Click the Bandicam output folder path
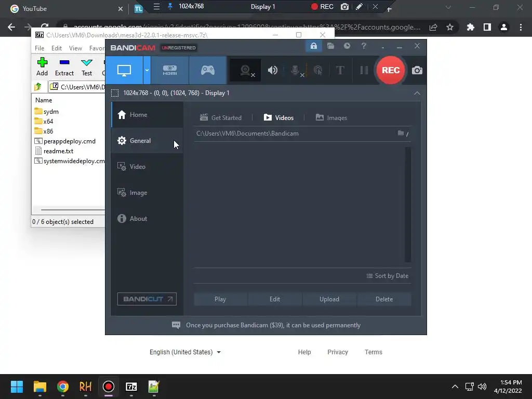The image size is (532, 399). coord(247,134)
